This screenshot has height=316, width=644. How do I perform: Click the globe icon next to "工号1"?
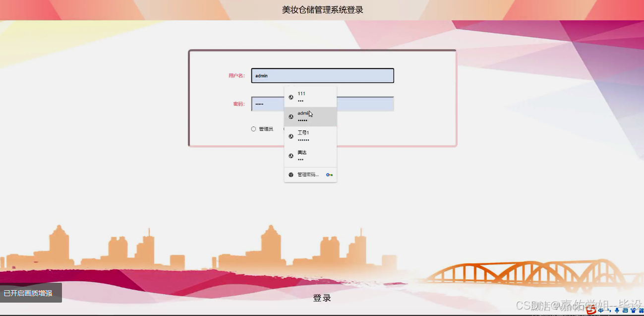(x=291, y=136)
